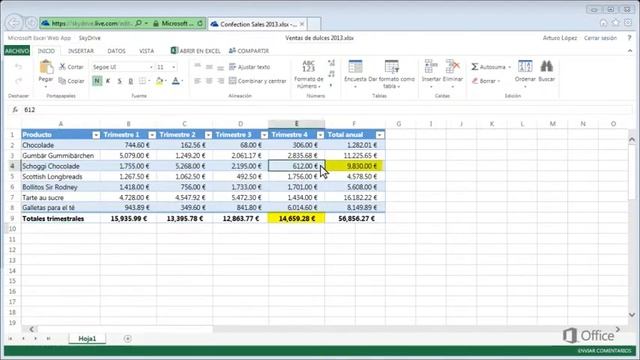The width and height of the screenshot is (640, 360).
Task: Click ENVIAR COMENTARIOS link
Action: (604, 351)
